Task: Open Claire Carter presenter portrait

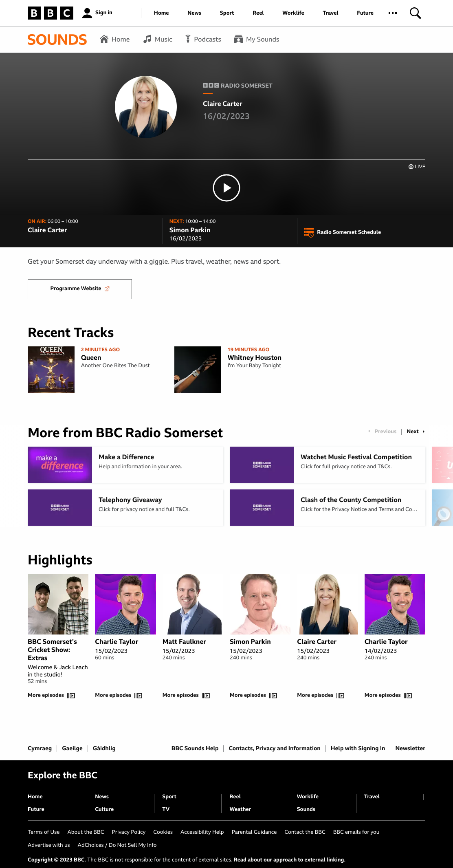Action: [x=146, y=107]
